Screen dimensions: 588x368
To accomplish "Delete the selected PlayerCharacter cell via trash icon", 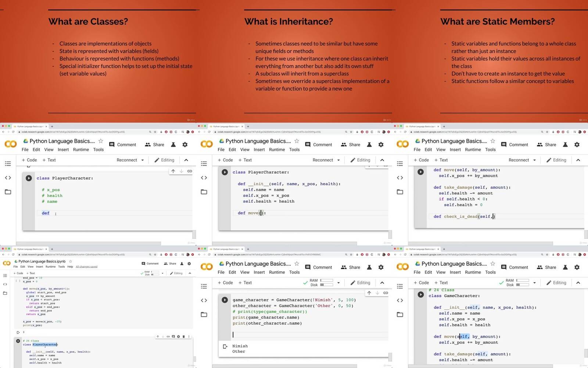I will coord(184,336).
